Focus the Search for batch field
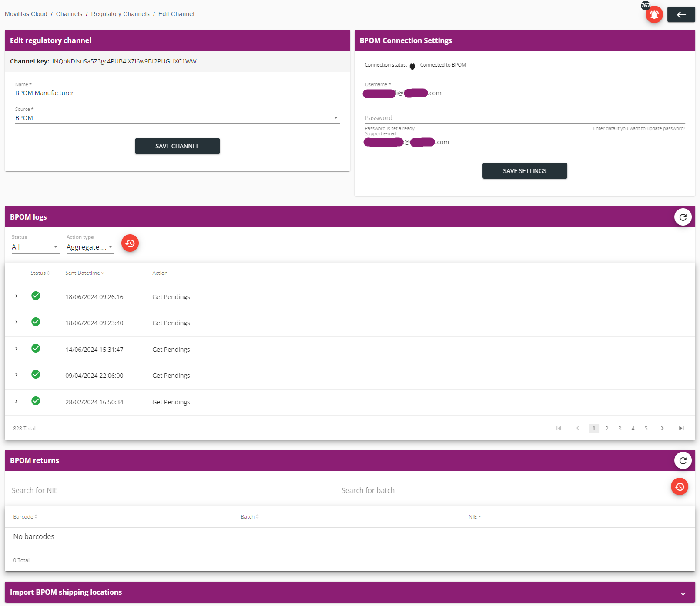700x606 pixels. 502,490
